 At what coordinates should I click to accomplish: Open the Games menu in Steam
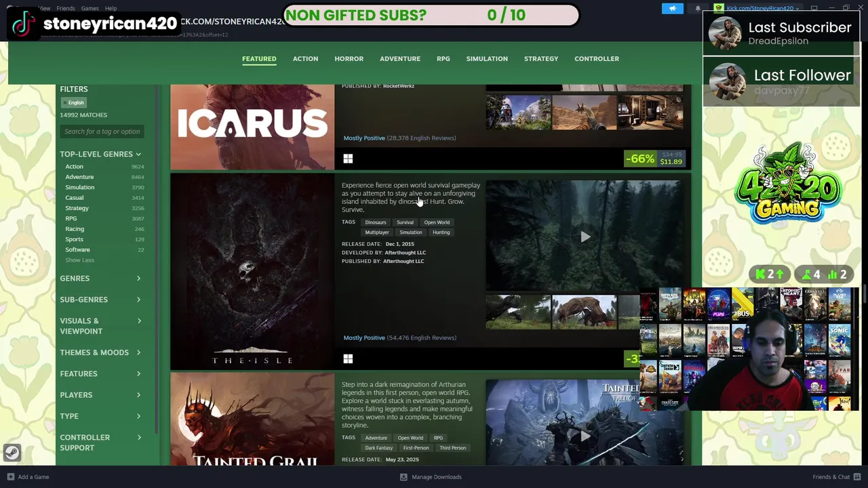click(x=90, y=8)
